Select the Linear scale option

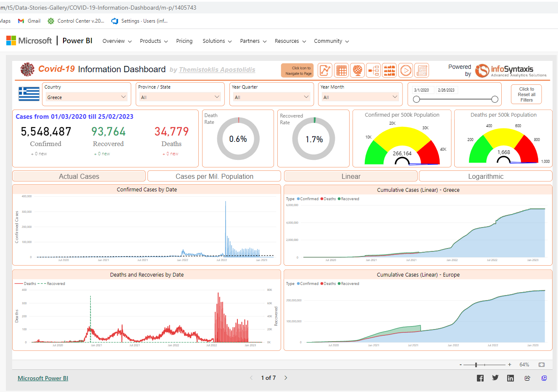pyautogui.click(x=351, y=176)
